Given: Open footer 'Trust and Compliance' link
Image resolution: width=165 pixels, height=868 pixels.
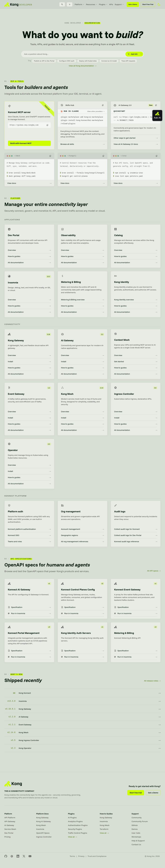Looking at the screenshot, I should [97, 856].
